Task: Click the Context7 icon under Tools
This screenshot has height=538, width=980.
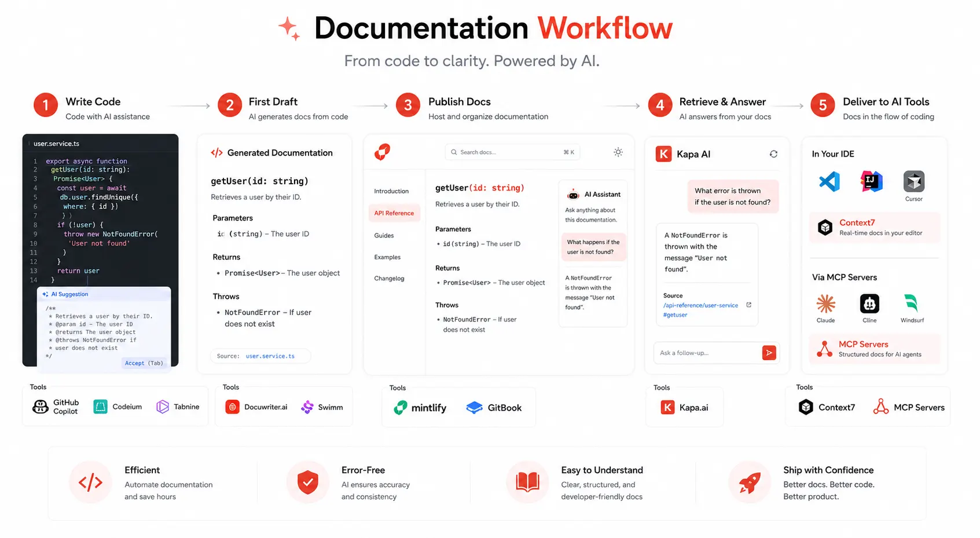Action: click(806, 407)
